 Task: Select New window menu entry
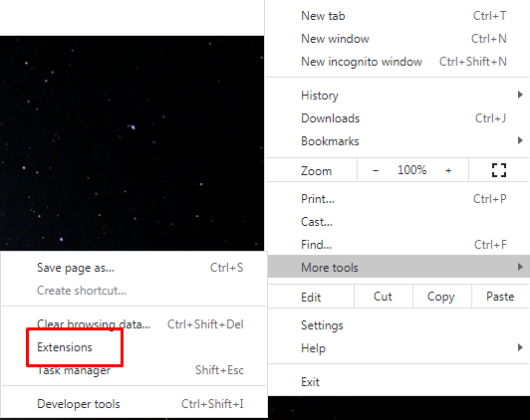(x=397, y=39)
